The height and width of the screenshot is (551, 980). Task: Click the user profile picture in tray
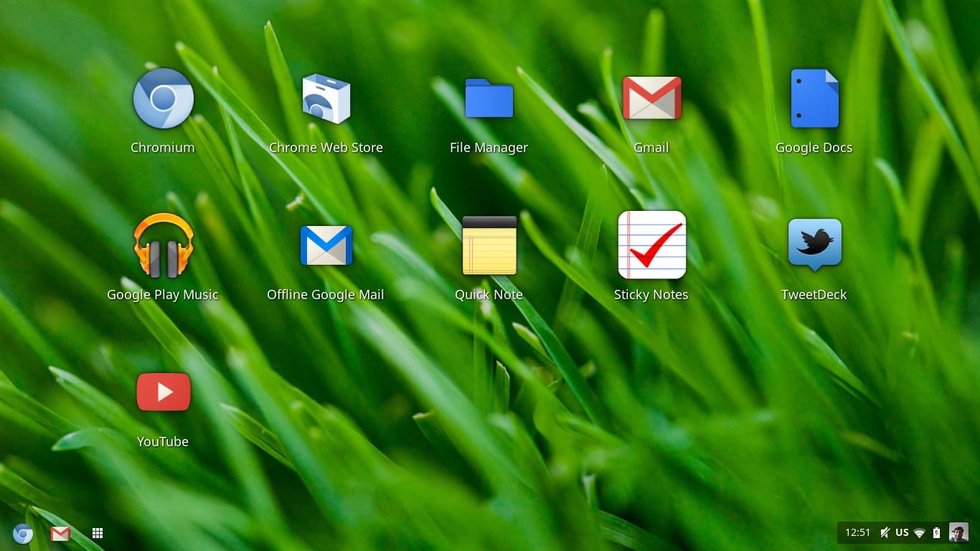coord(958,532)
